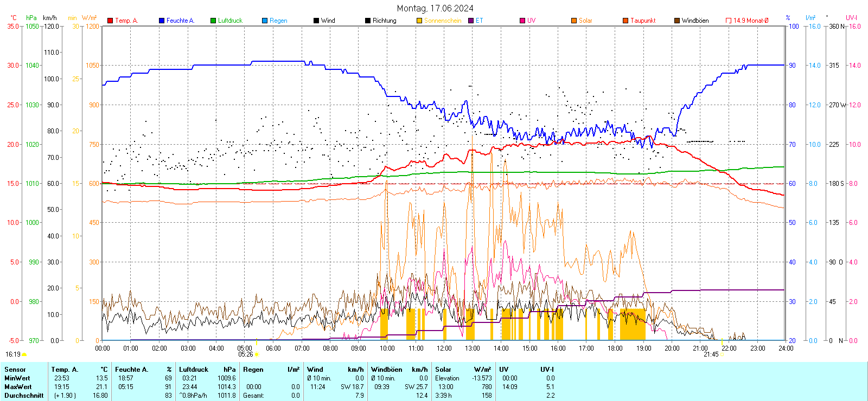Click the sun icon beside 16:19
The image size is (868, 401).
pos(24,354)
